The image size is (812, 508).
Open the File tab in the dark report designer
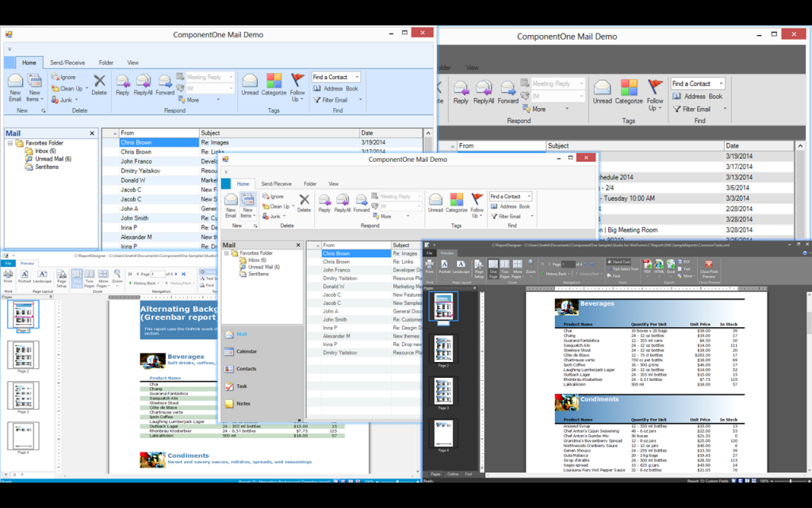[x=429, y=253]
